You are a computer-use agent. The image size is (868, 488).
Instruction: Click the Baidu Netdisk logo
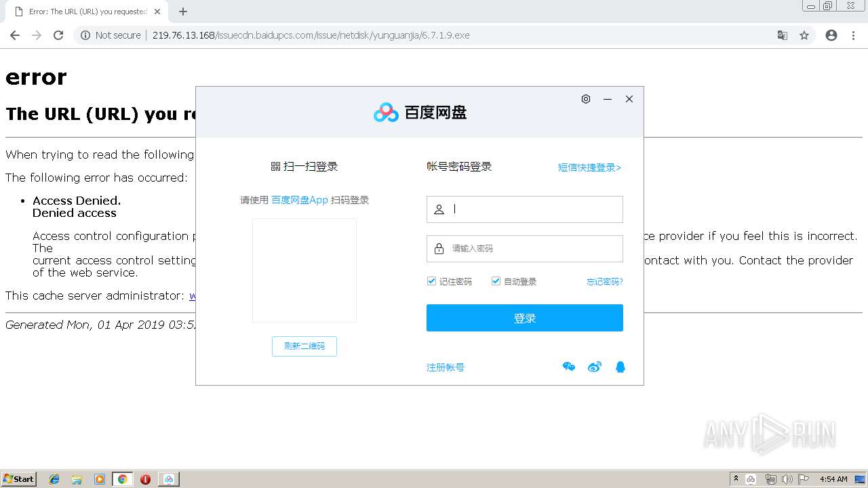click(x=420, y=113)
